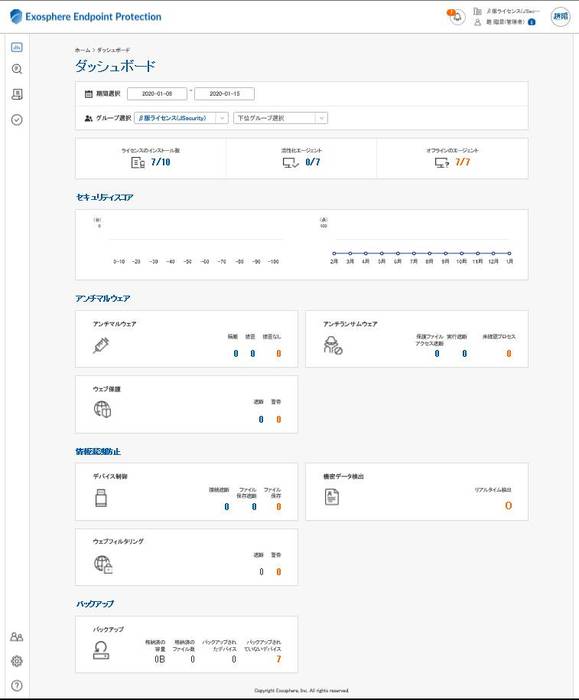Screen dimensions: 579x700
Task: Click the Exosphere Endpoint Protection logo
Action: point(86,17)
